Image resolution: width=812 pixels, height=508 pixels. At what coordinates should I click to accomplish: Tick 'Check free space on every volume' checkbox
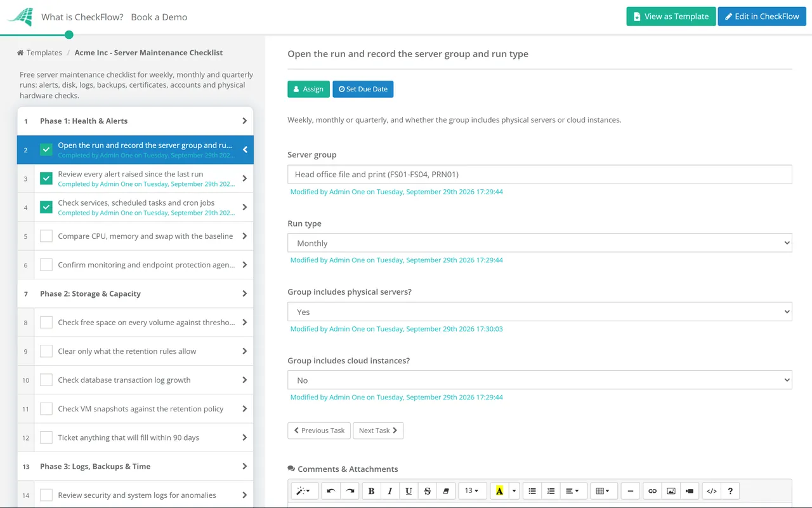[x=46, y=323]
